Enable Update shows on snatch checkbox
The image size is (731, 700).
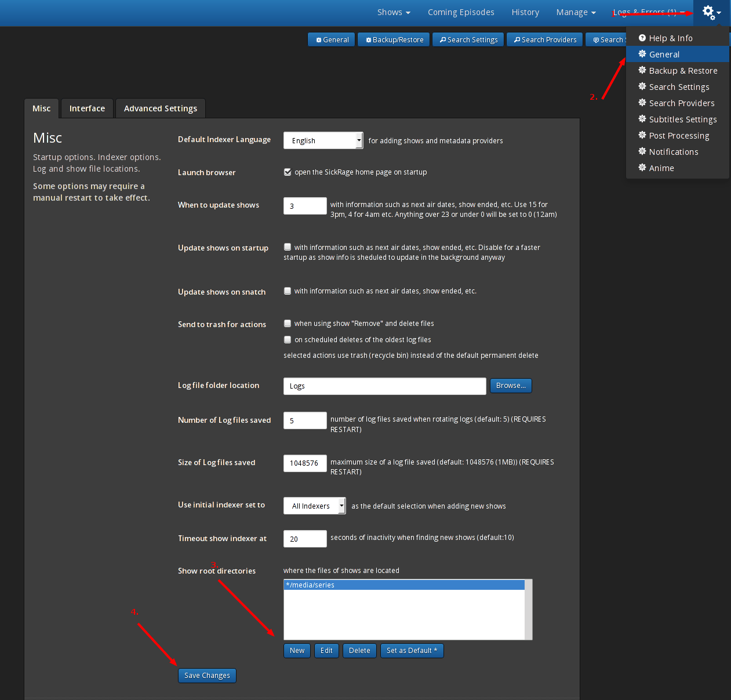tap(288, 291)
